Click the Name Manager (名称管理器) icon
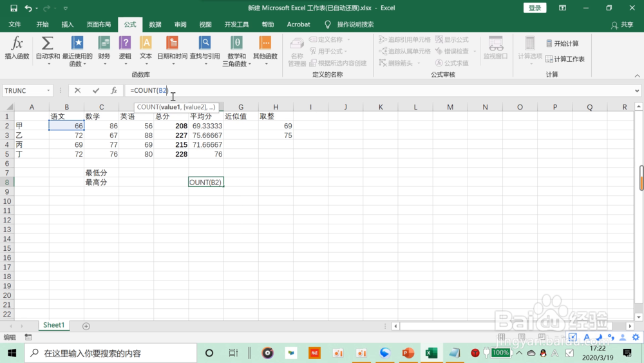The height and width of the screenshot is (363, 644). [296, 44]
